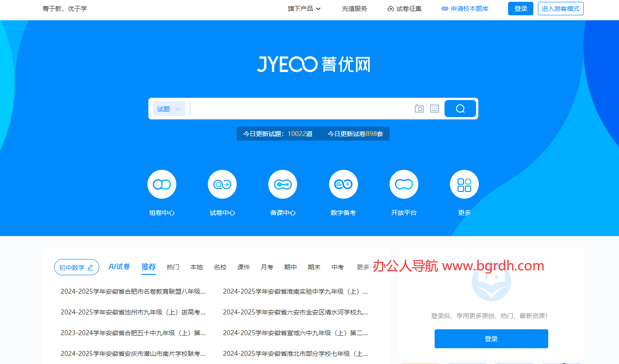Switch to the 期中 tab
This screenshot has width=619, height=364.
[290, 267]
